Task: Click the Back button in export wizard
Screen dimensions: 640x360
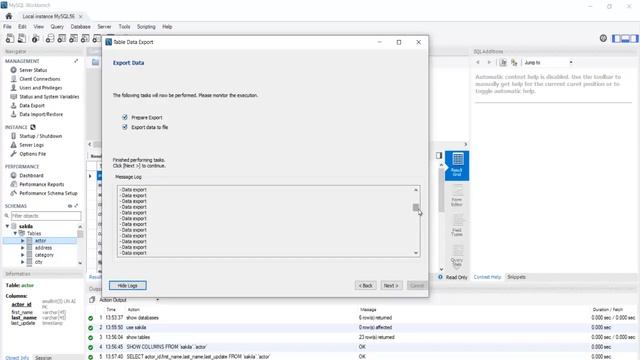Action: (x=366, y=286)
